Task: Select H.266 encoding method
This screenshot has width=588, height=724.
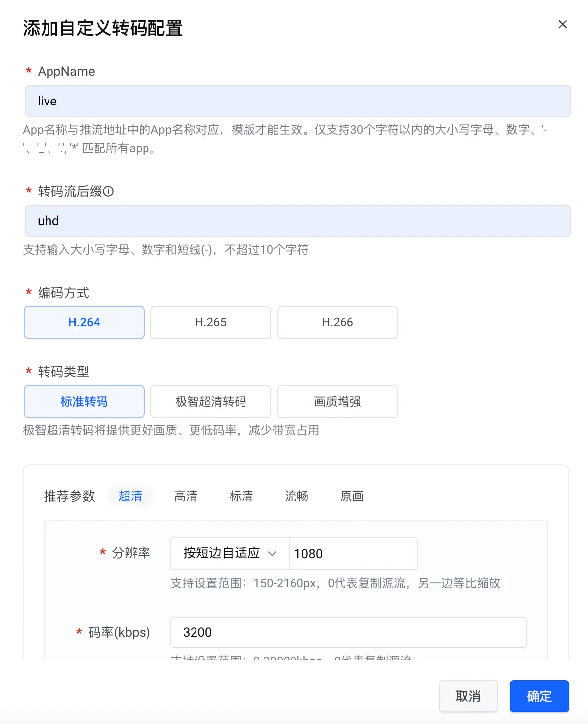Action: [338, 322]
